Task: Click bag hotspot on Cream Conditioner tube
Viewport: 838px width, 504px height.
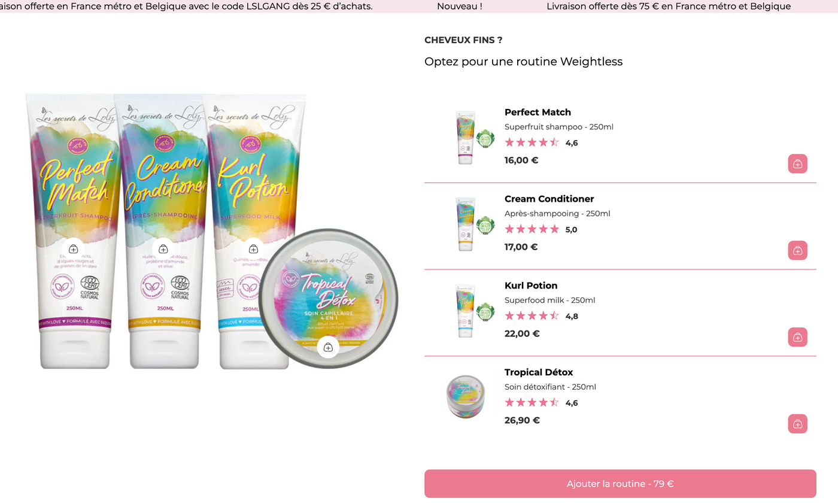Action: click(163, 249)
